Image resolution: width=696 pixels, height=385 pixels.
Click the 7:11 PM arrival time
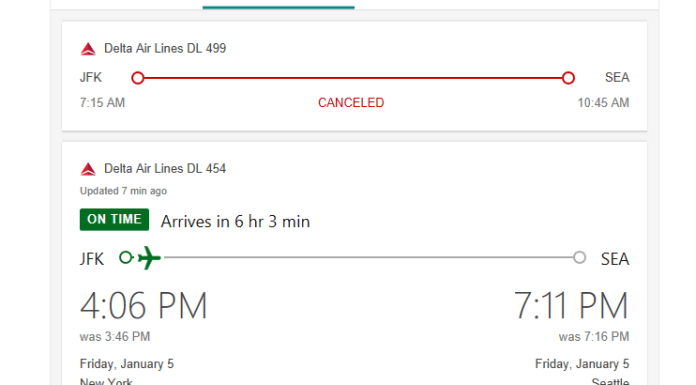click(x=571, y=306)
